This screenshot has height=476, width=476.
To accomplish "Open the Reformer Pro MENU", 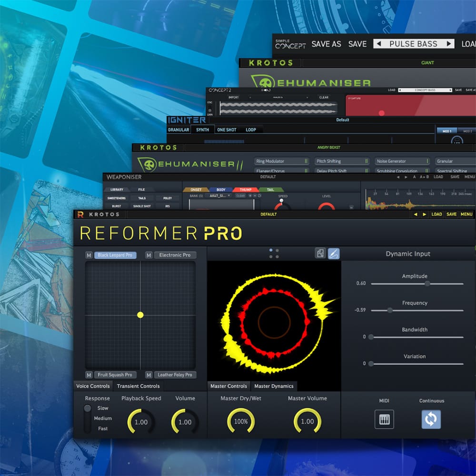I will point(466,214).
